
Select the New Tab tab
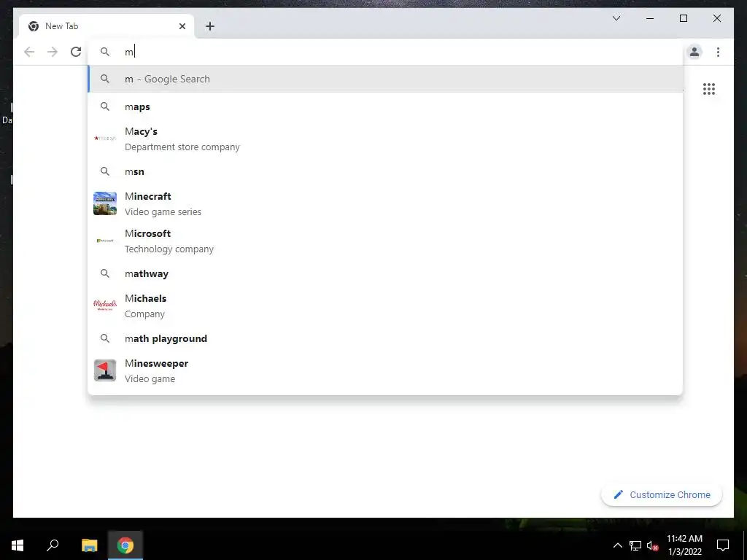107,26
